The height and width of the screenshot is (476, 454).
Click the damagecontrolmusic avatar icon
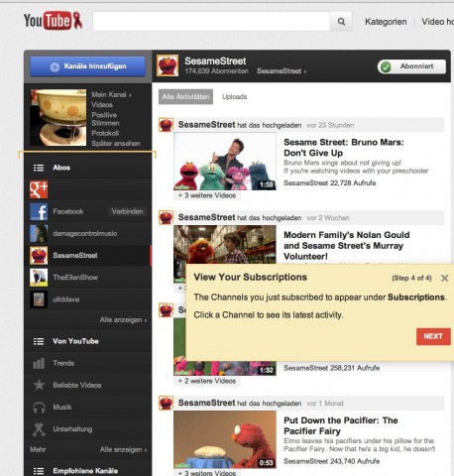click(x=39, y=233)
